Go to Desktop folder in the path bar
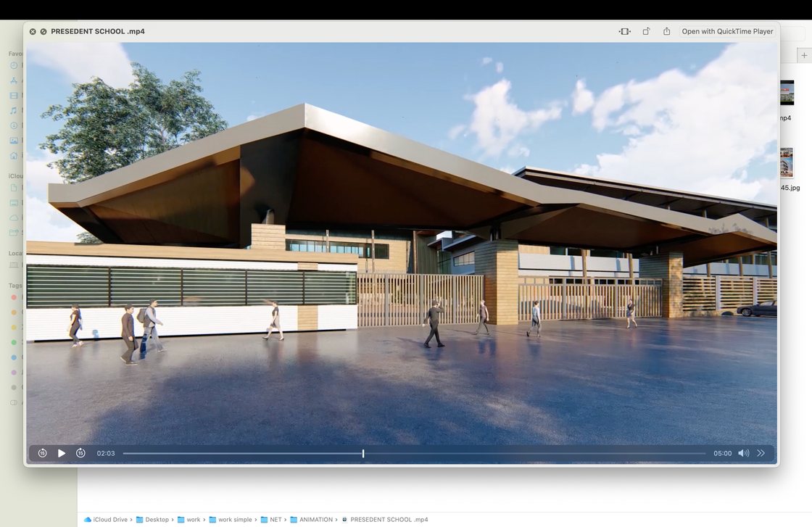Screen dimensions: 812x527 click(x=152, y=520)
